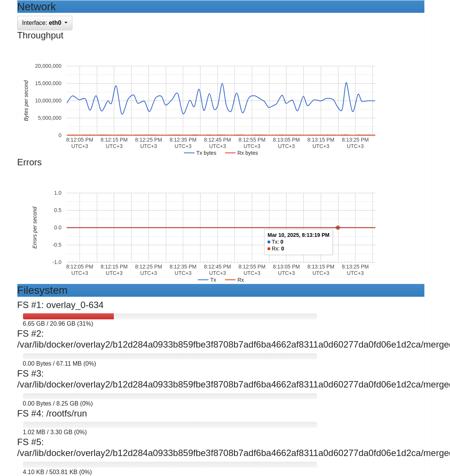The image size is (450, 476).
Task: Click the tallest Tx spike in Throughput chart
Action: tap(346, 83)
